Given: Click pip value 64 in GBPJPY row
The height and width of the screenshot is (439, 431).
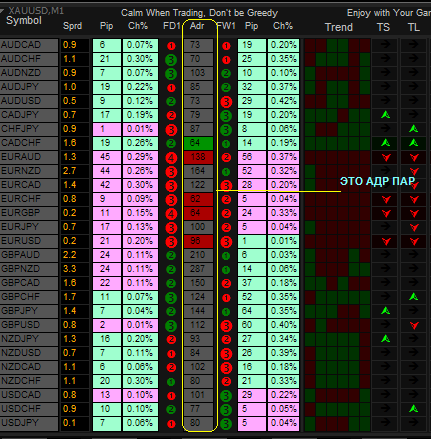Looking at the screenshot, I should (x=252, y=311).
